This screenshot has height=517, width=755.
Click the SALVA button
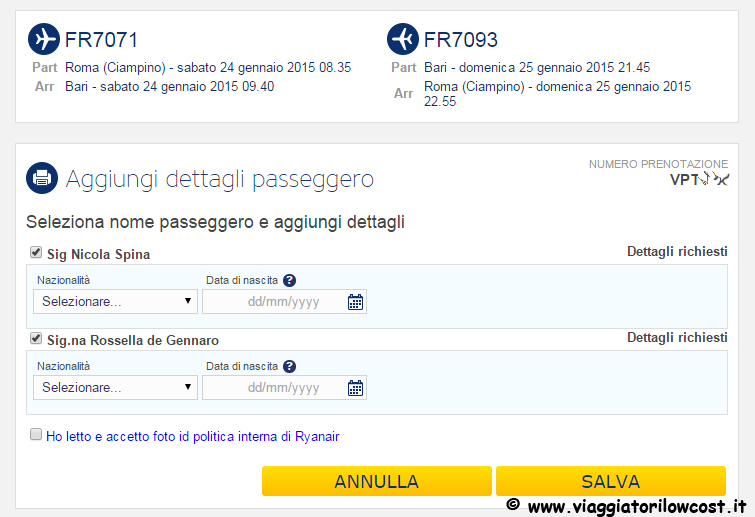611,481
